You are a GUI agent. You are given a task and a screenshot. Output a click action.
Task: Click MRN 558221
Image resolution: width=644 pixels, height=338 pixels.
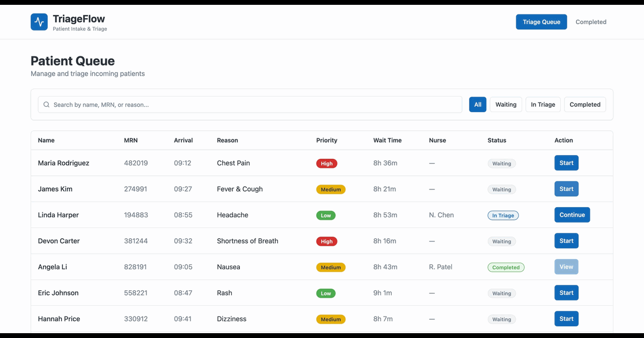click(x=136, y=293)
